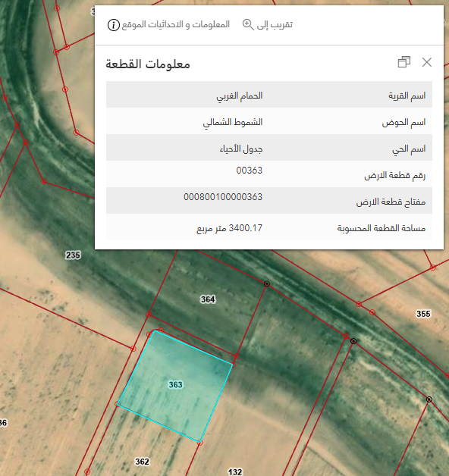Dock the parcel info popup window
The height and width of the screenshot is (476, 449).
(x=404, y=62)
